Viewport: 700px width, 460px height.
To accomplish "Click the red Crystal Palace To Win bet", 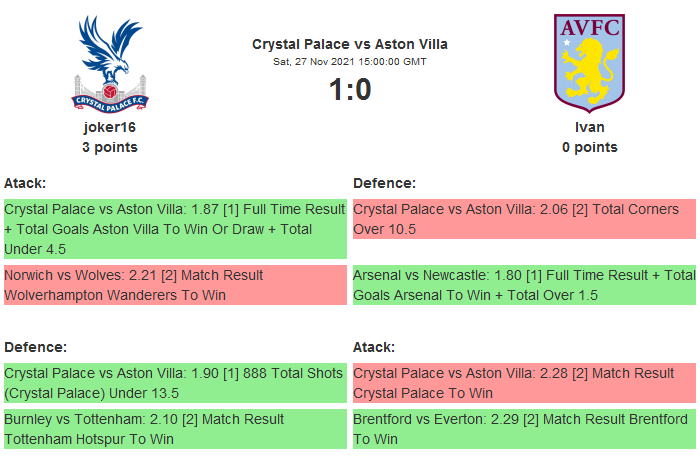I will coord(524,383).
